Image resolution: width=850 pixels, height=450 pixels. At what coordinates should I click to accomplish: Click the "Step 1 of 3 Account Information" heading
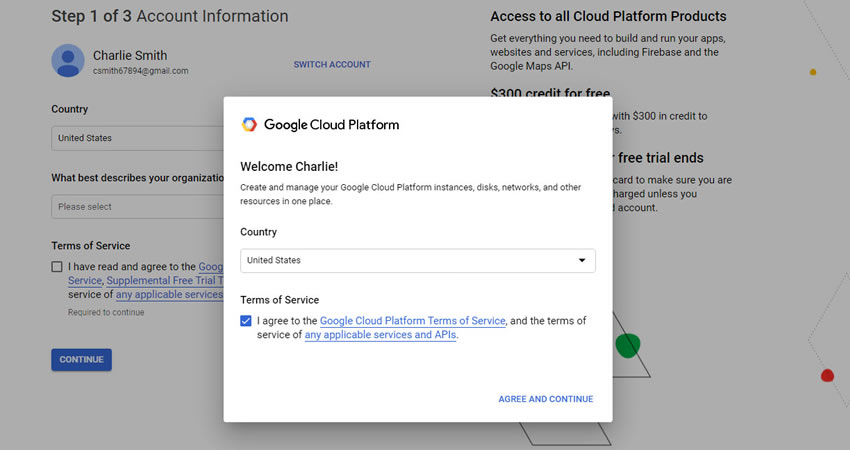170,16
